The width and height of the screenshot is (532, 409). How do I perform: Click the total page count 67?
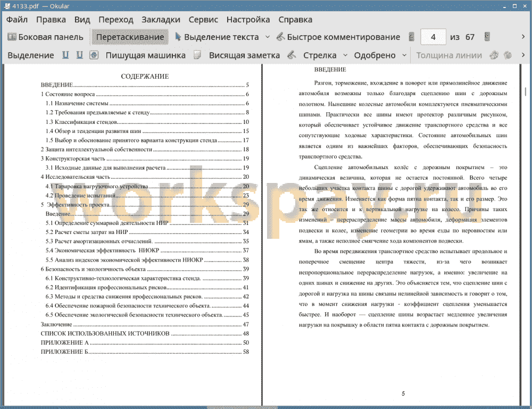pyautogui.click(x=470, y=37)
